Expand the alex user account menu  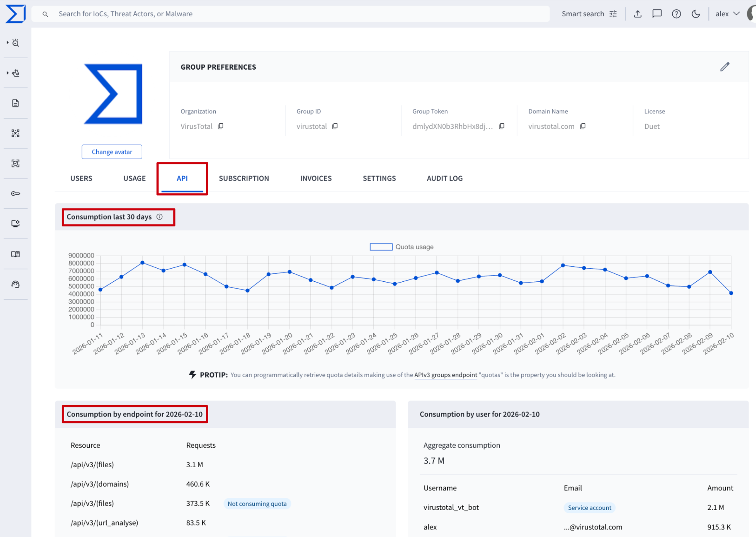pos(727,14)
